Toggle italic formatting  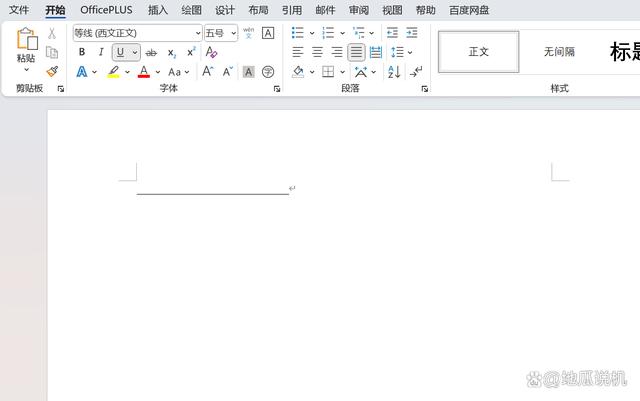[100, 52]
